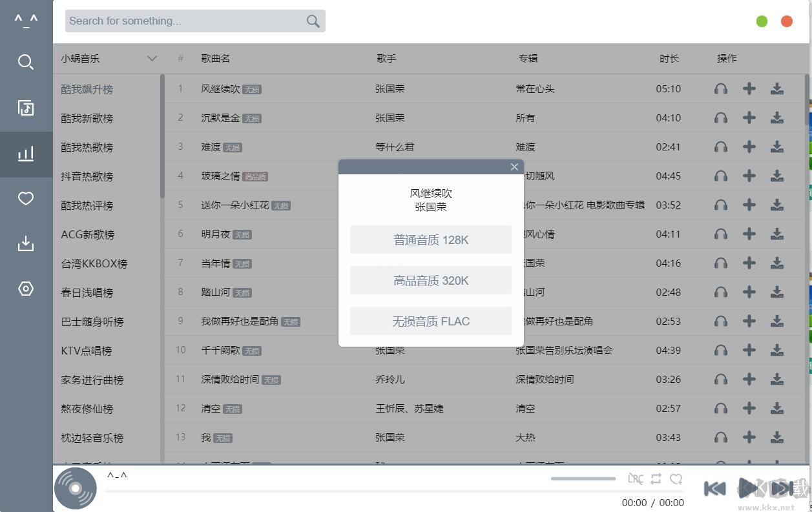812x512 pixels.
Task: Select 台湾KKBOX榜 chart
Action: 94,264
